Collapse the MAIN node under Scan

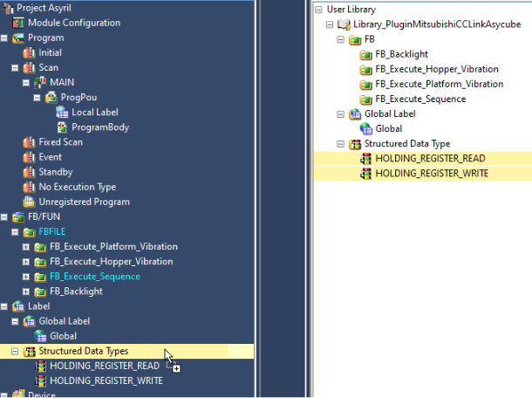click(26, 83)
